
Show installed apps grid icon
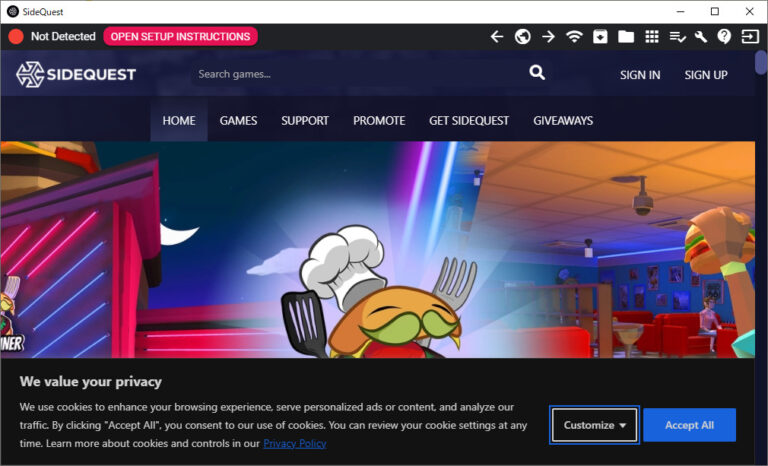pos(652,37)
